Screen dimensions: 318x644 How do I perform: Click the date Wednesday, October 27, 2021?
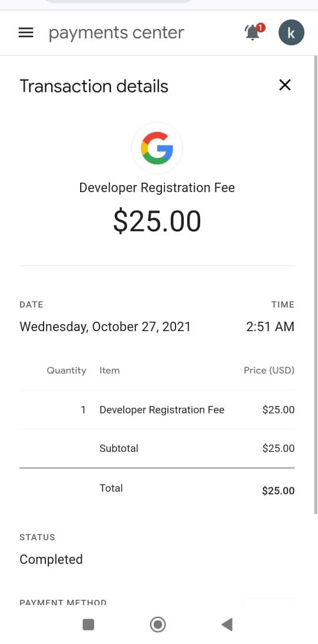coord(105,327)
